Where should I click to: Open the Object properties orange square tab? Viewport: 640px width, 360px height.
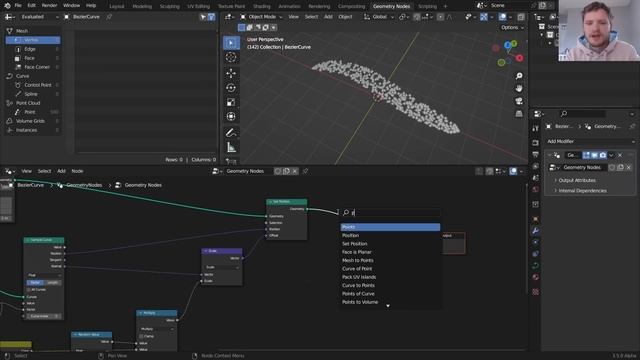click(536, 220)
